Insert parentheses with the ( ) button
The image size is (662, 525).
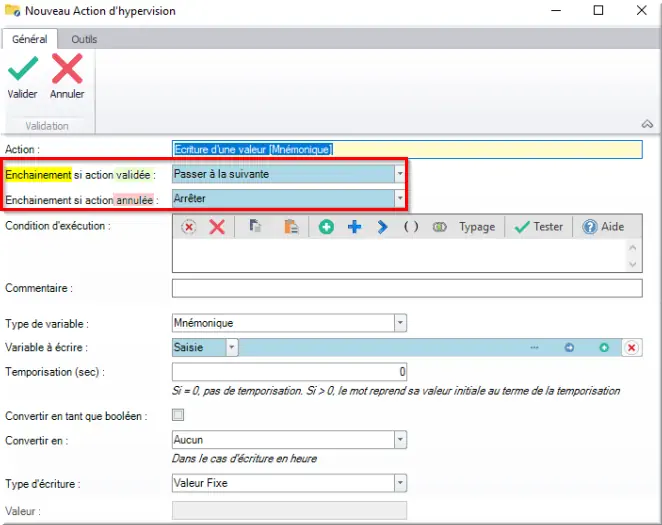pyautogui.click(x=411, y=227)
